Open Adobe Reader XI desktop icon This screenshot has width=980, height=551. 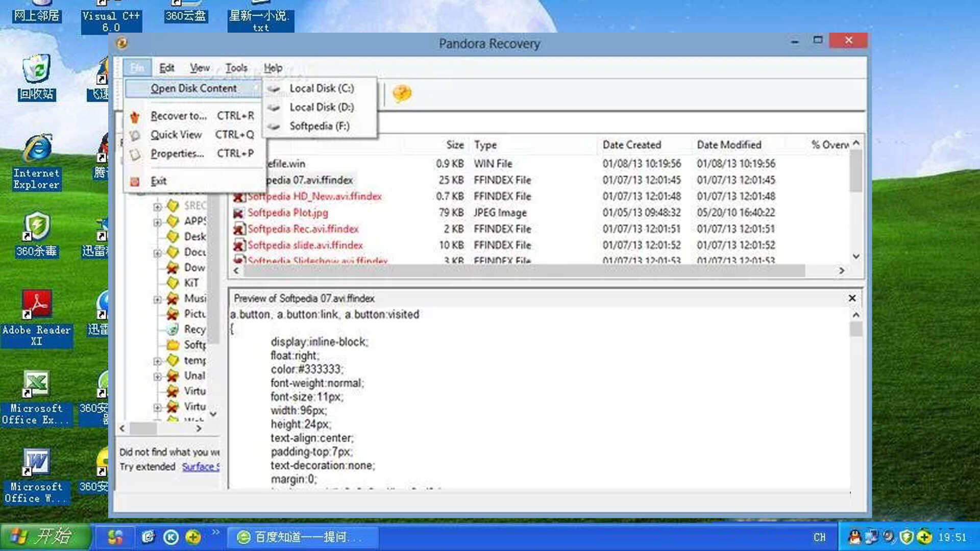tap(37, 318)
